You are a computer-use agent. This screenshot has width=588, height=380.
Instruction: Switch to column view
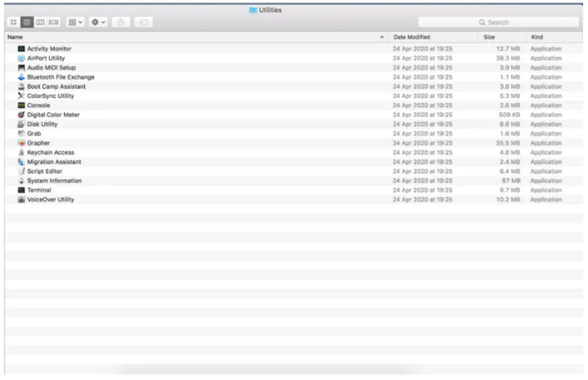(x=40, y=22)
